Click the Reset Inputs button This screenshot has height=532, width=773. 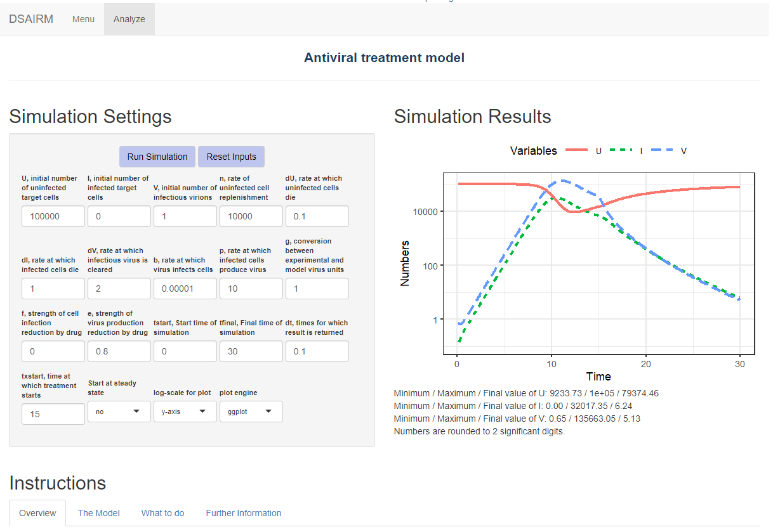click(231, 157)
